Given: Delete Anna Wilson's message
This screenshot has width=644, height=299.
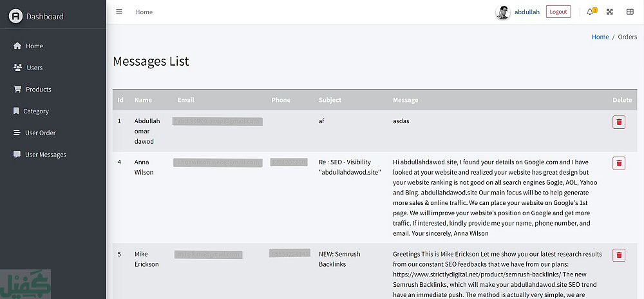Looking at the screenshot, I should [x=619, y=163].
